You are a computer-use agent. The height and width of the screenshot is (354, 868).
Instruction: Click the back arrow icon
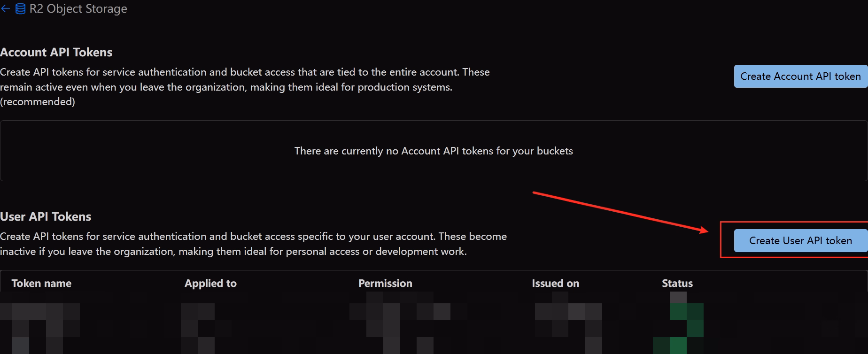click(5, 8)
